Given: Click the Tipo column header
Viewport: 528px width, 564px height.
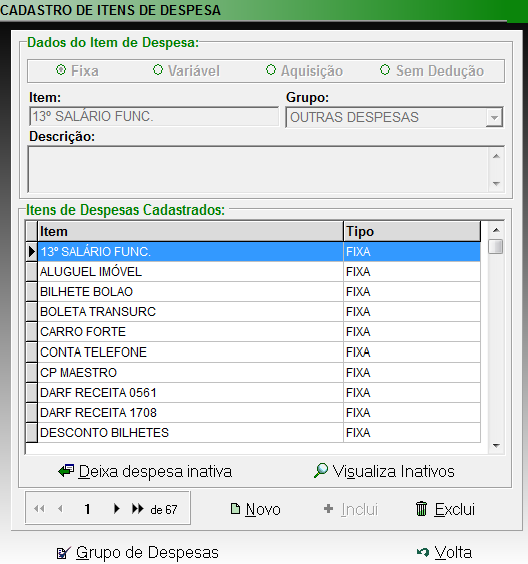Looking at the screenshot, I should coord(412,231).
